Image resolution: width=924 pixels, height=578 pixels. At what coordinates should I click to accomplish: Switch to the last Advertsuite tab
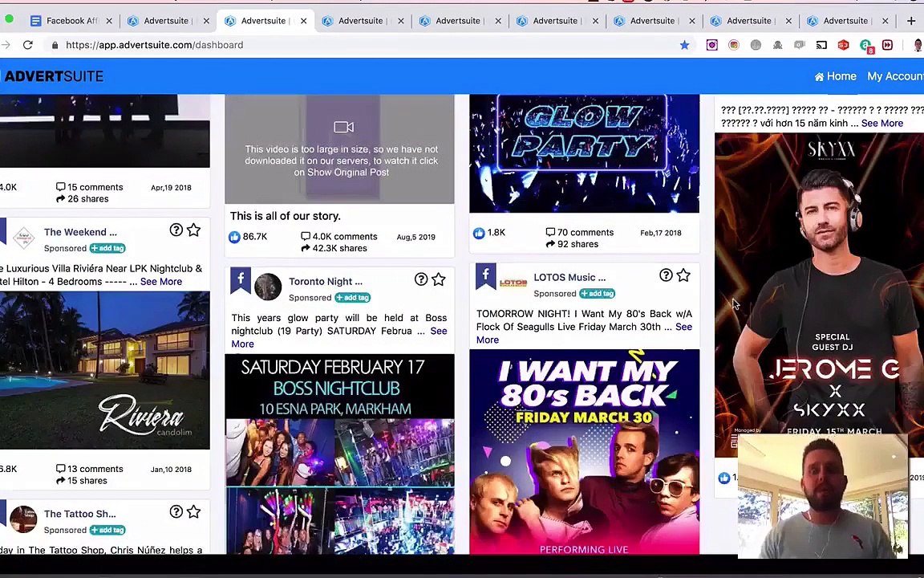845,21
